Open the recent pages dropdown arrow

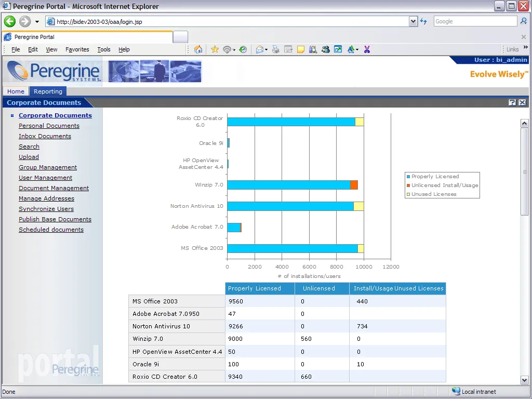tap(37, 22)
